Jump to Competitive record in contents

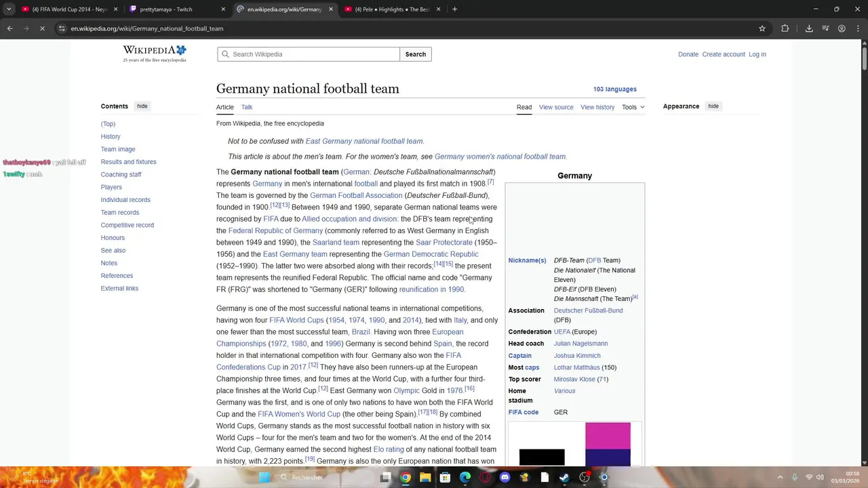[127, 225]
